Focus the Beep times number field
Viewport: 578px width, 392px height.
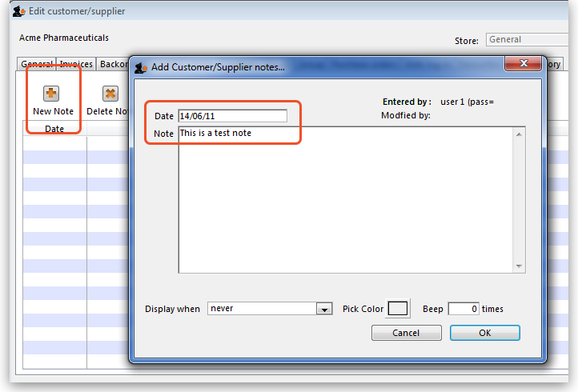[464, 309]
